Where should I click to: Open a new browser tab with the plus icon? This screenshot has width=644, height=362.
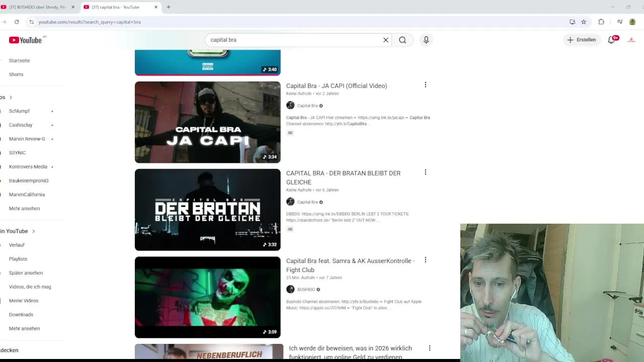(x=169, y=7)
